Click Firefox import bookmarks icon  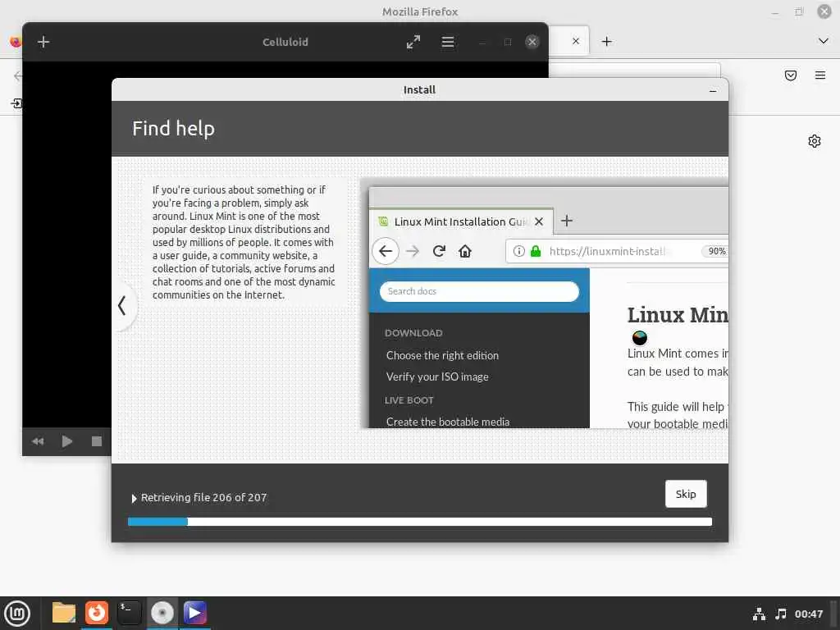click(x=16, y=103)
